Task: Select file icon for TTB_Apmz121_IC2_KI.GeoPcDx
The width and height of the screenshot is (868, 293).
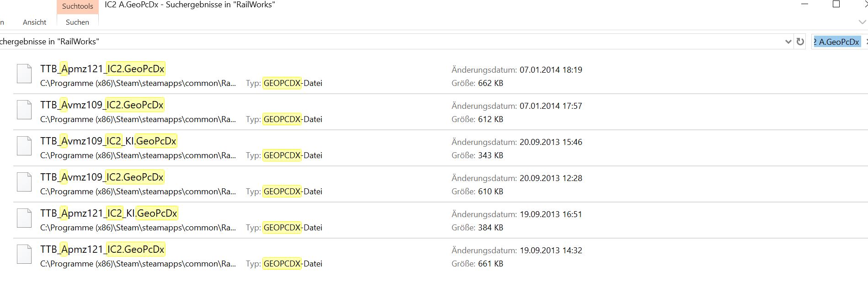Action: pyautogui.click(x=24, y=218)
